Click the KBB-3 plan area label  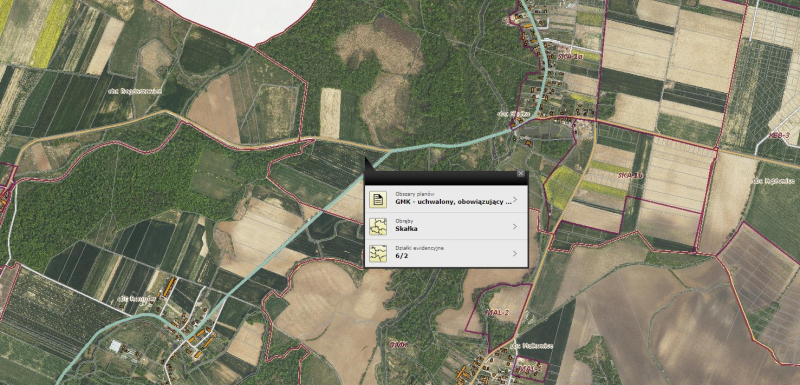pyautogui.click(x=779, y=135)
